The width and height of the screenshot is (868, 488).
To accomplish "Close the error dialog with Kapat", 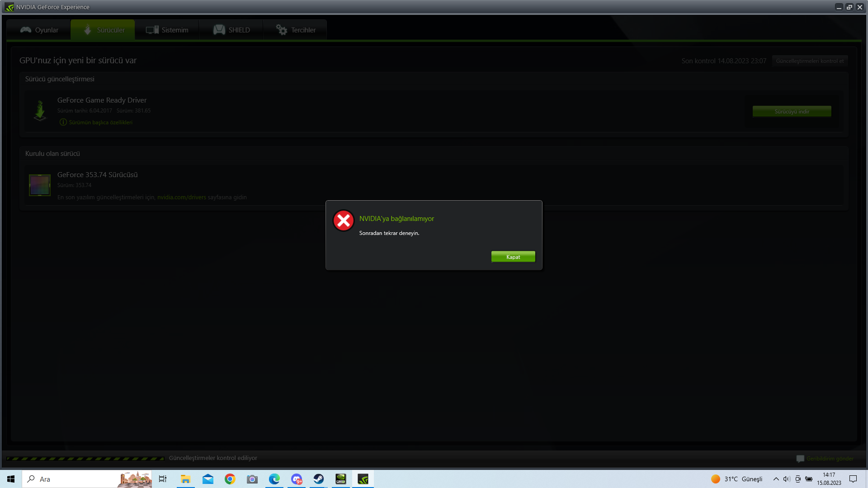I will (513, 257).
